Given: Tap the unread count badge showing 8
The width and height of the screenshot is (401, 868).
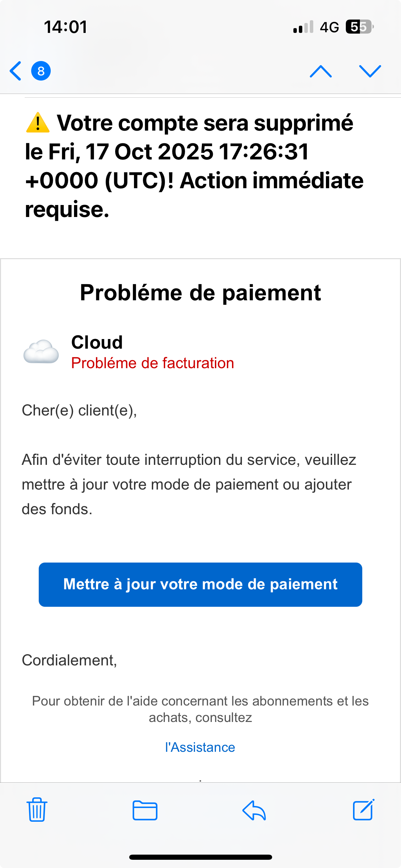Looking at the screenshot, I should [x=41, y=71].
